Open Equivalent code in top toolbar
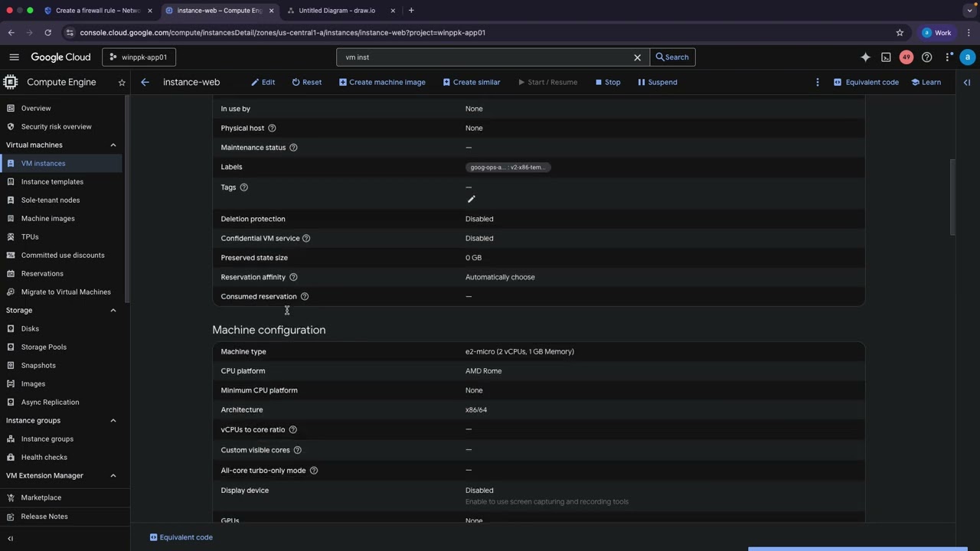This screenshot has width=980, height=551. (x=866, y=83)
